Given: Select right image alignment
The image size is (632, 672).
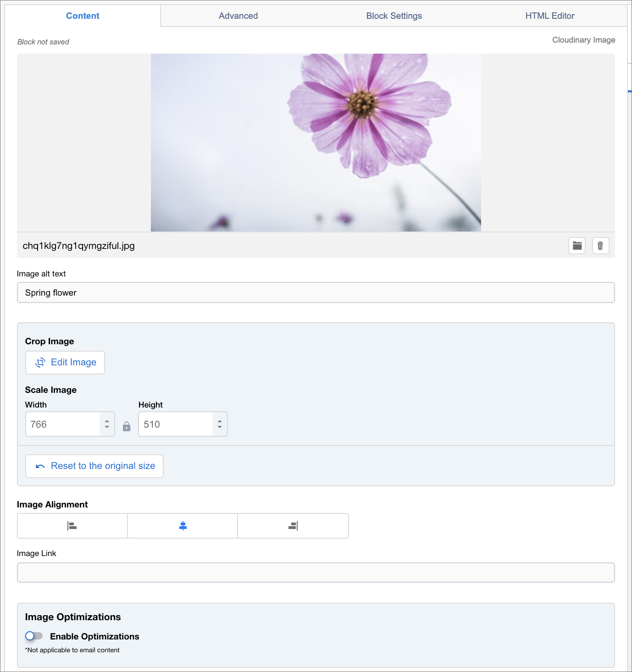Looking at the screenshot, I should click(x=293, y=526).
